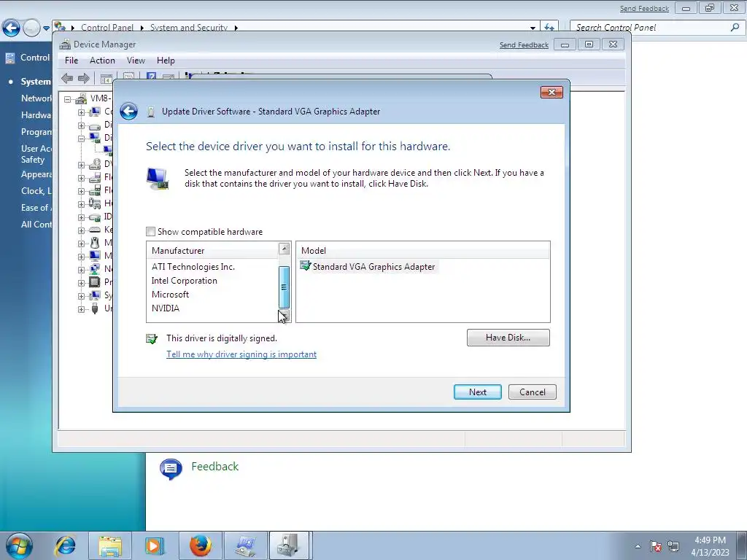The width and height of the screenshot is (747, 560).
Task: Click System and Security breadcrumb
Action: (x=189, y=28)
